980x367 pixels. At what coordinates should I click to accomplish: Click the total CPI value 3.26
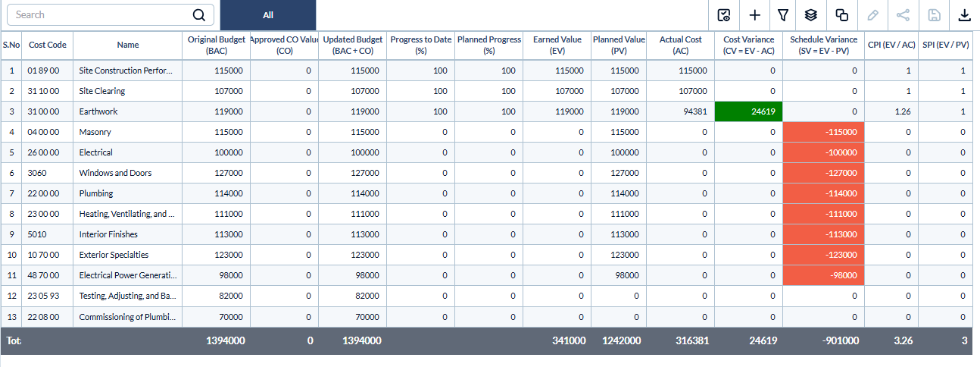click(x=902, y=341)
